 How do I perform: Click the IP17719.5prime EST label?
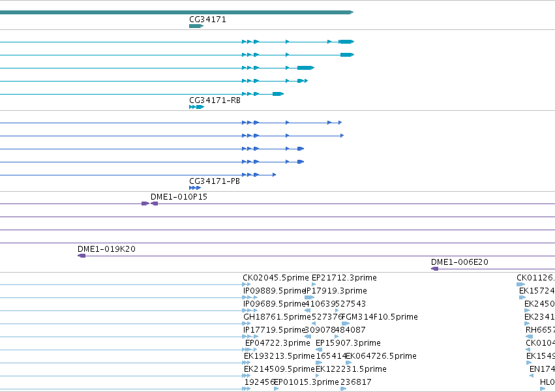[x=275, y=330]
